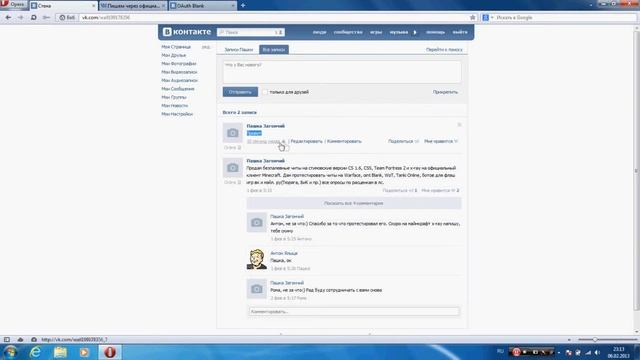Click the RU language indicator
640x360 pixels.
[500, 351]
